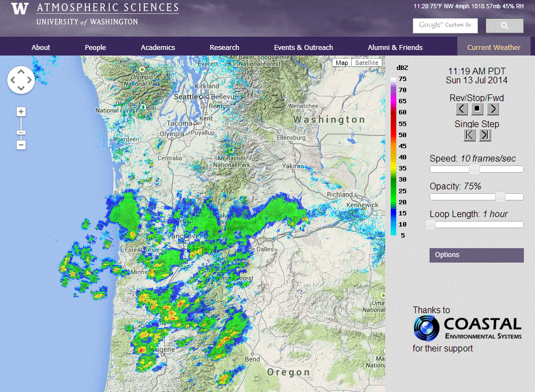
Task: Single step forward one radar frame
Action: pos(484,135)
